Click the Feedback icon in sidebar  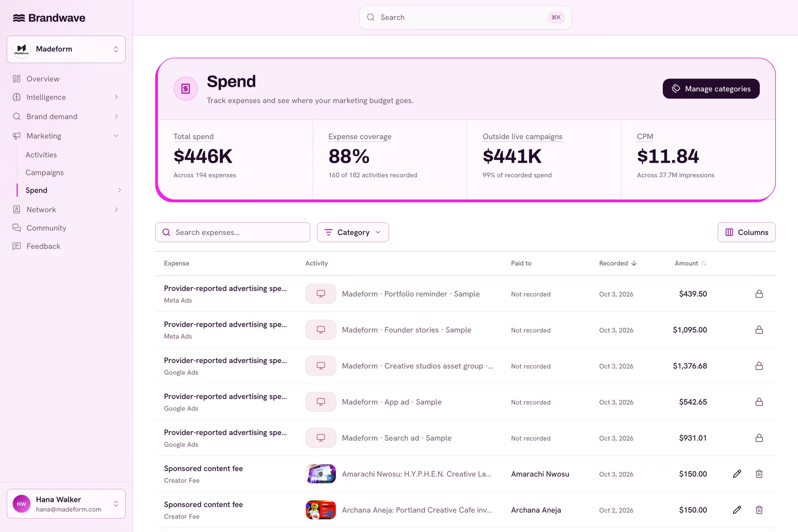(17, 246)
